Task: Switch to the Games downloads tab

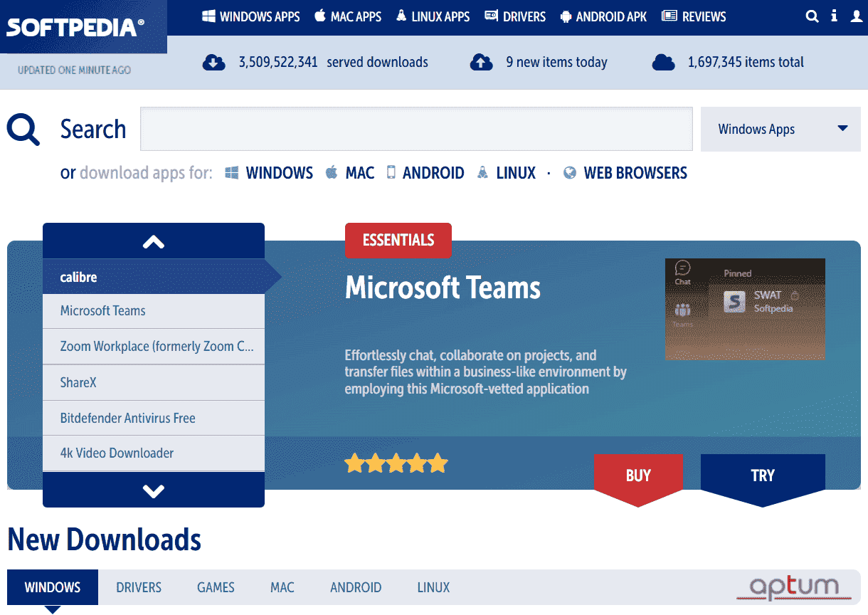Action: coord(216,587)
